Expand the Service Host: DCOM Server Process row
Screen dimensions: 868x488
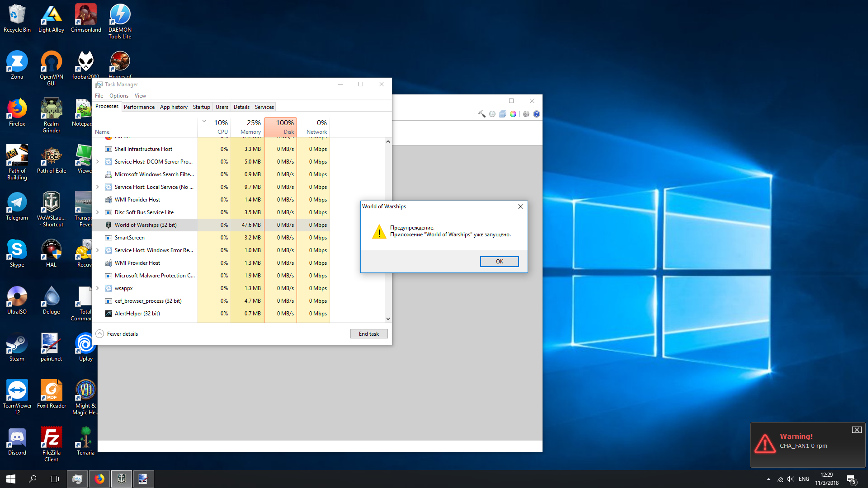click(98, 162)
